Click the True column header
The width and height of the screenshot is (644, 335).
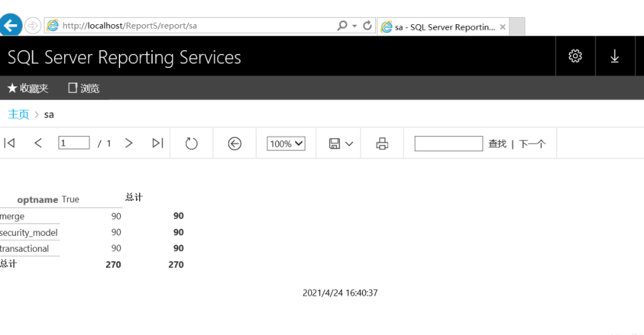click(x=70, y=200)
